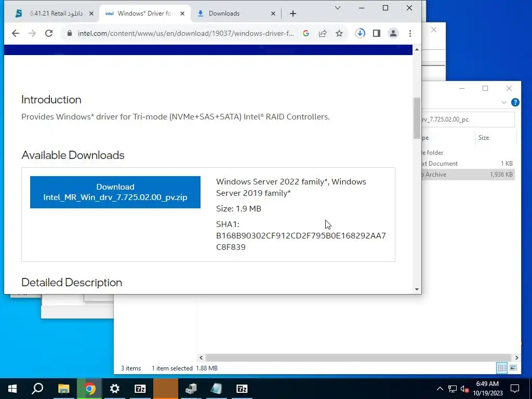Click the network tray icon
532x399 pixels.
453,389
